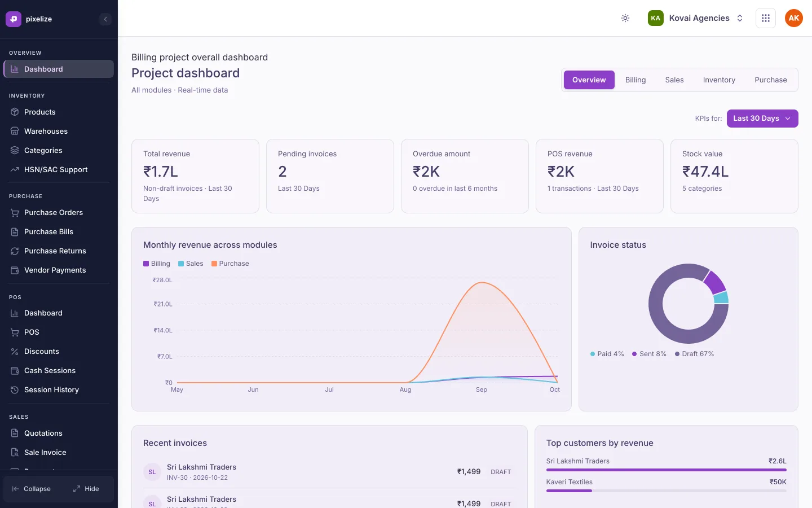This screenshot has width=812, height=508.
Task: Click the Collapse sidebar button
Action: 32,489
